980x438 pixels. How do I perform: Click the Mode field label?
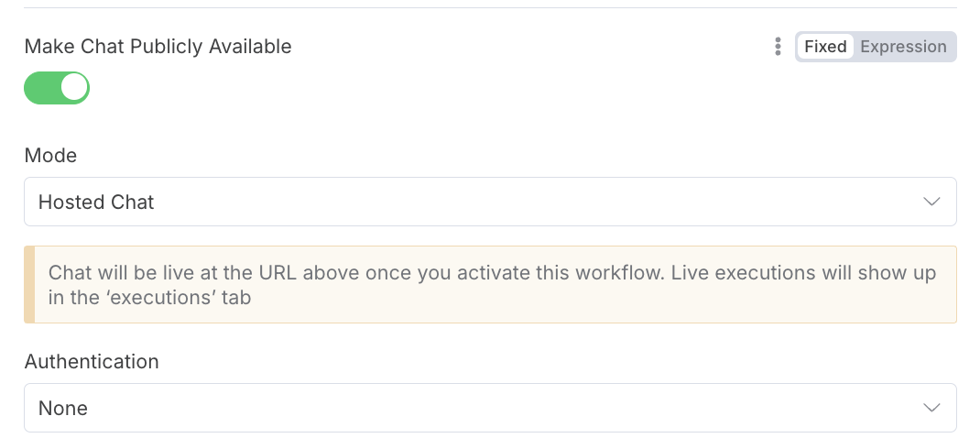(x=50, y=155)
